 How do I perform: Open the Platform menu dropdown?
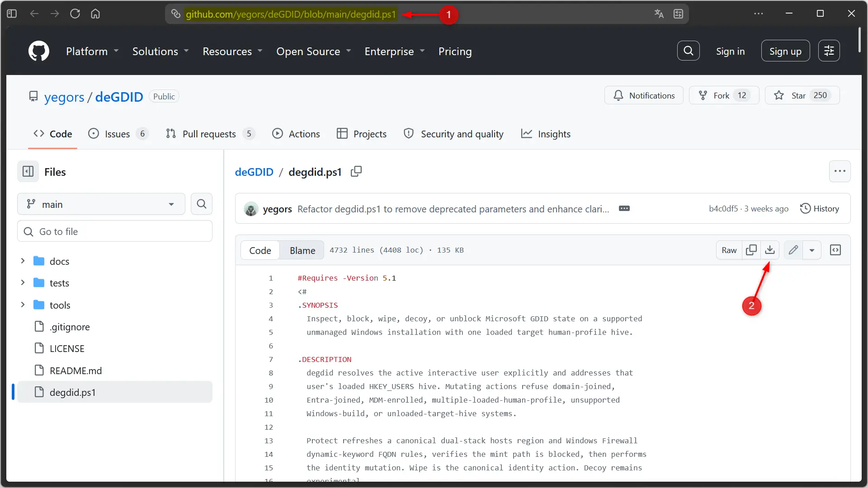(92, 52)
